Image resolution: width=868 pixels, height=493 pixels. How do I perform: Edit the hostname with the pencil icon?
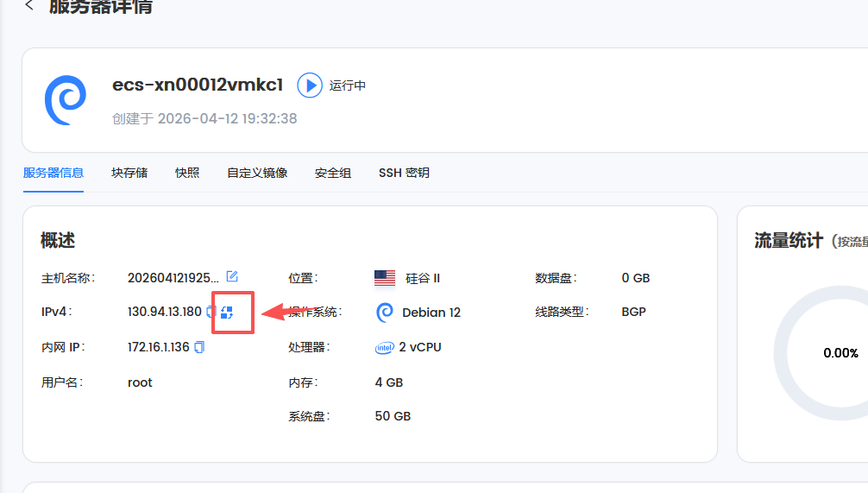232,276
